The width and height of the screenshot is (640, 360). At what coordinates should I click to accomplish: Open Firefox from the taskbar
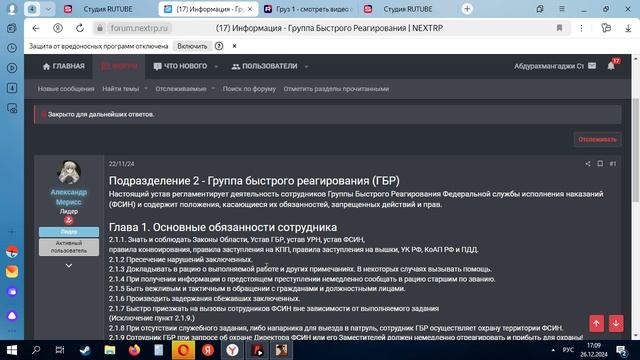(x=134, y=350)
